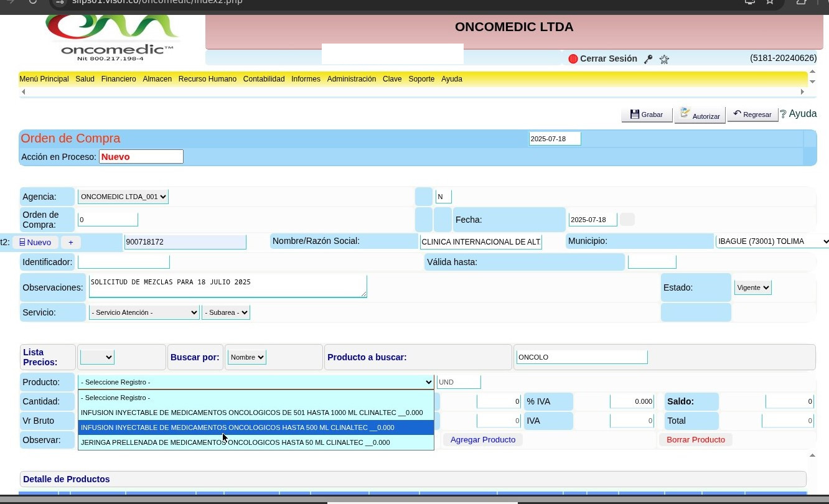Open Ayuda help with question mark
The image size is (829, 504).
[x=798, y=114]
